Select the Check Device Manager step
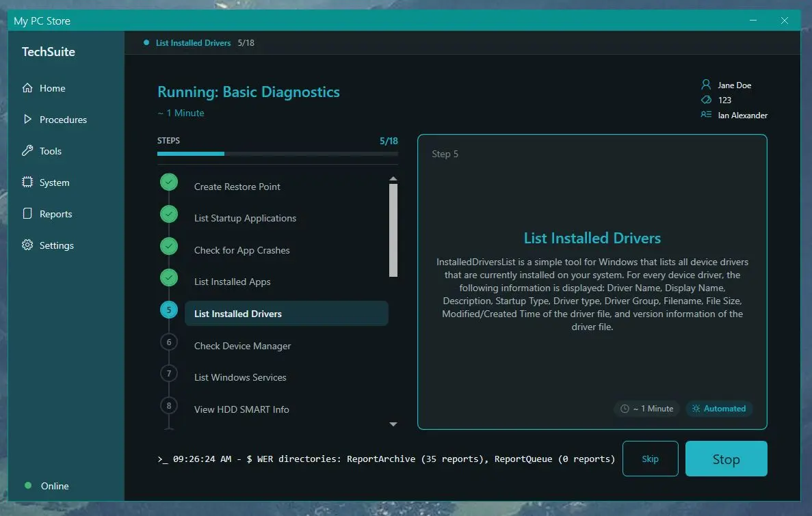 [242, 346]
